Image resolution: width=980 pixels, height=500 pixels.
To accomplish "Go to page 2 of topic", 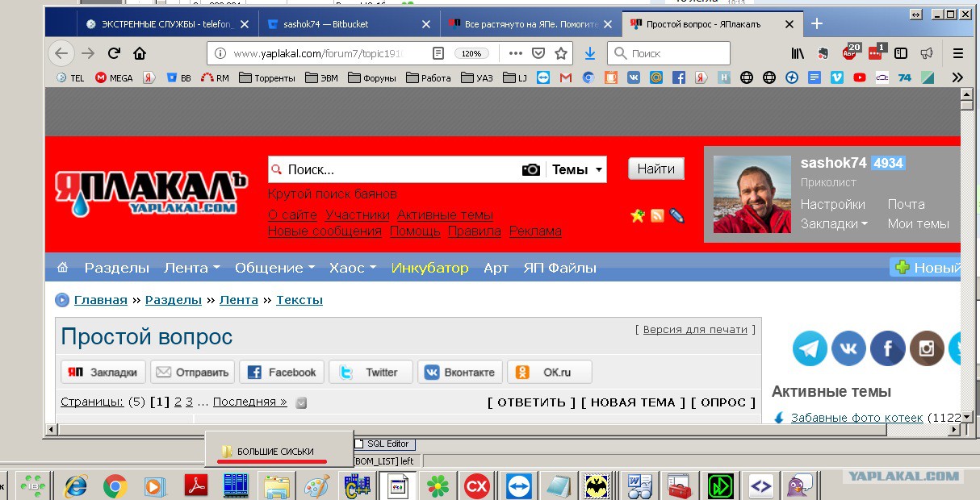I will click(178, 402).
